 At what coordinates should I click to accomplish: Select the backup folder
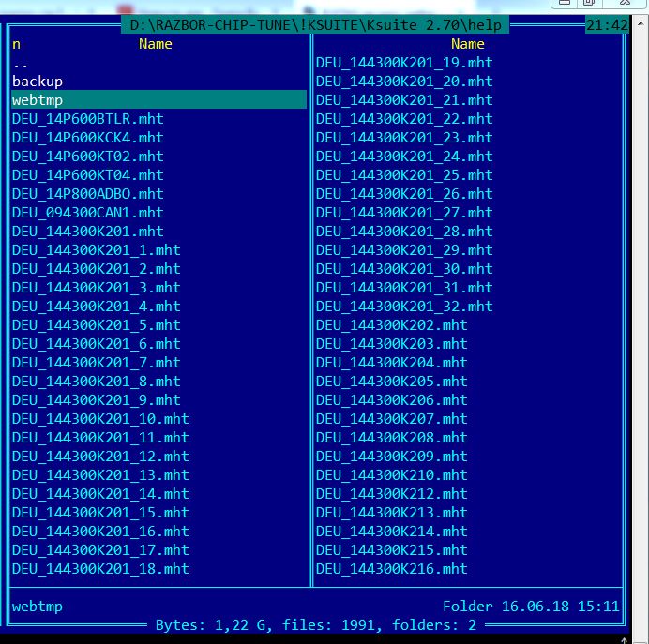38,82
